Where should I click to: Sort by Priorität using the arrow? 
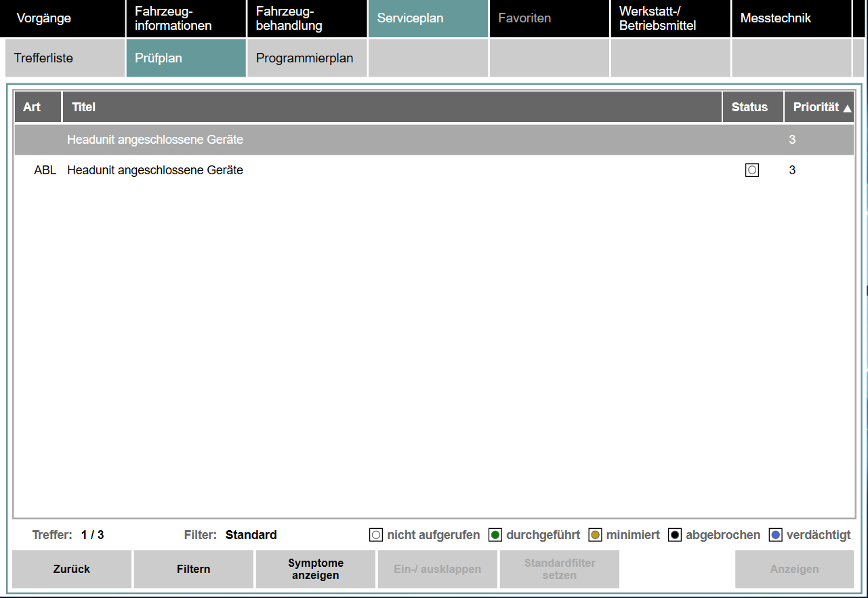[x=847, y=108]
